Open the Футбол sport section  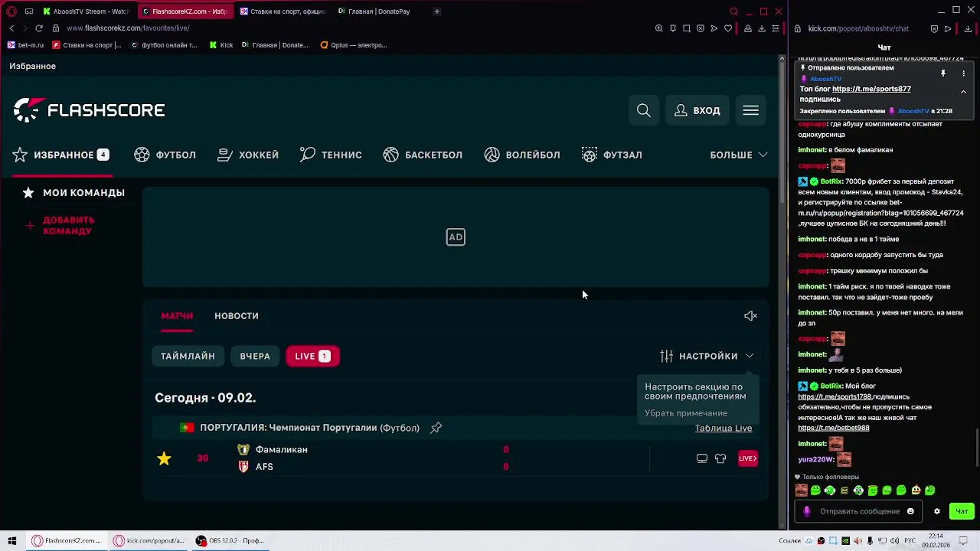[x=165, y=155]
